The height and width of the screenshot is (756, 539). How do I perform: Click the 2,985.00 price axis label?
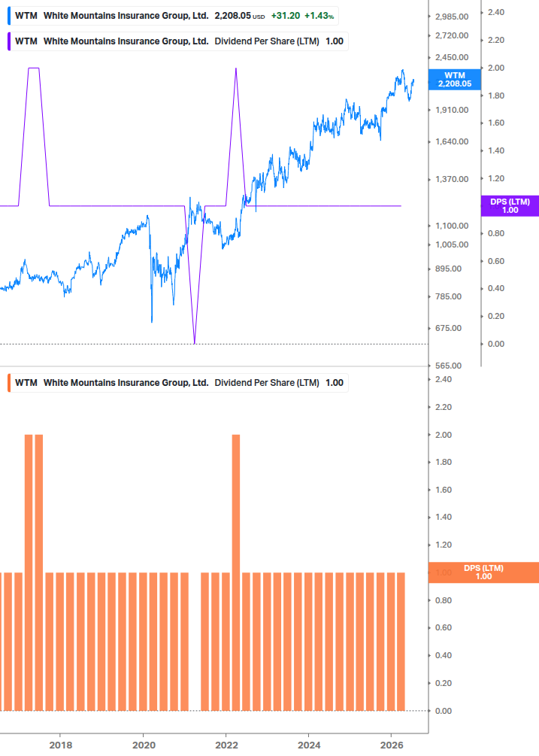452,17
